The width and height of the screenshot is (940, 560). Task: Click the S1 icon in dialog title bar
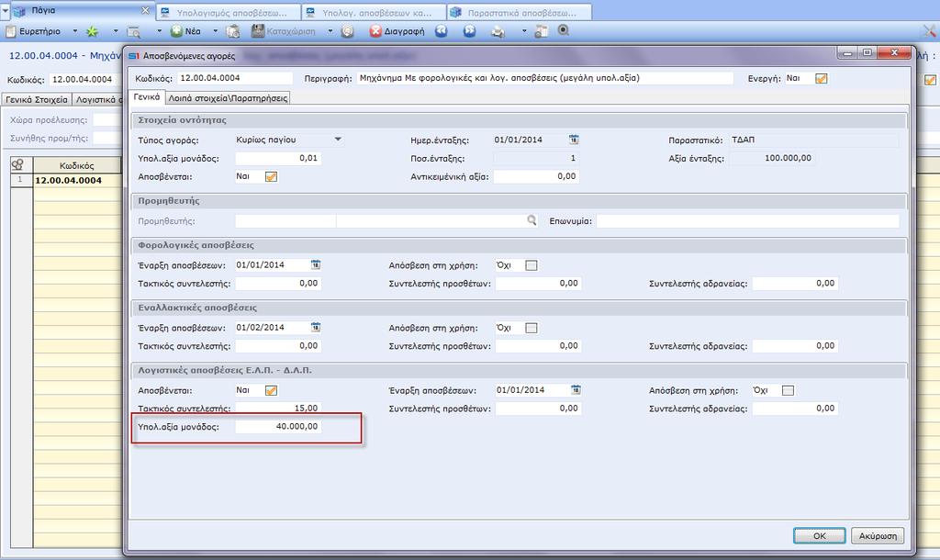tap(134, 56)
